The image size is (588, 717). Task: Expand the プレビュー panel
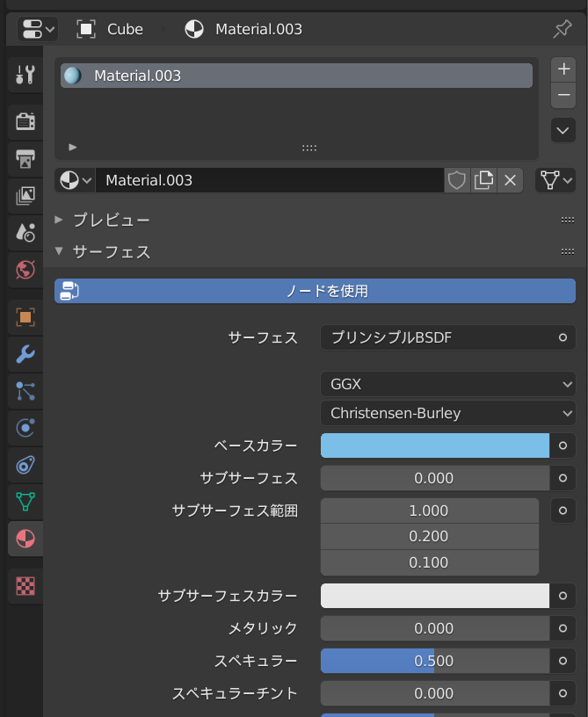[111, 220]
